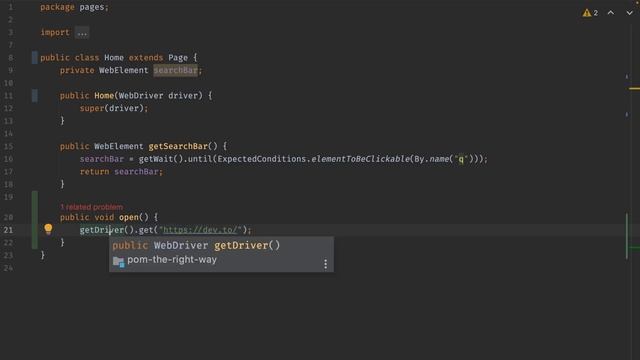The width and height of the screenshot is (640, 360).
Task: Click 'package pages' declaration
Action: (74, 7)
